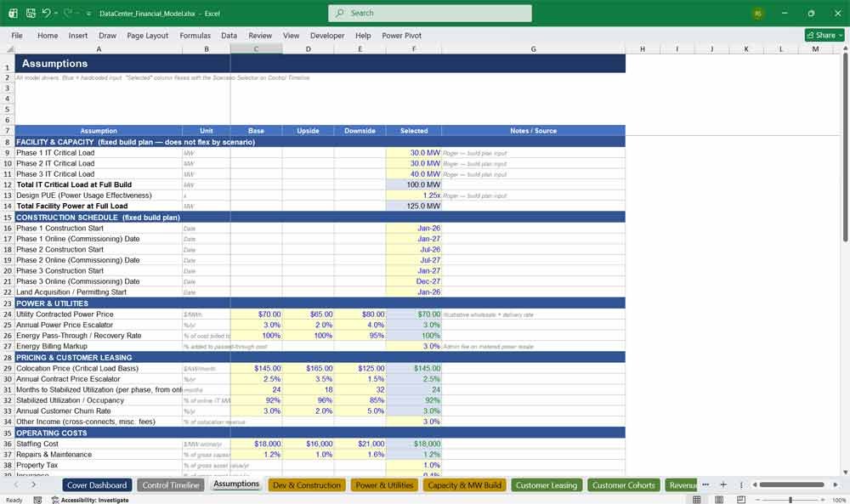The height and width of the screenshot is (504, 850).
Task: Switch to the Dev & Construction sheet tab
Action: click(x=307, y=485)
